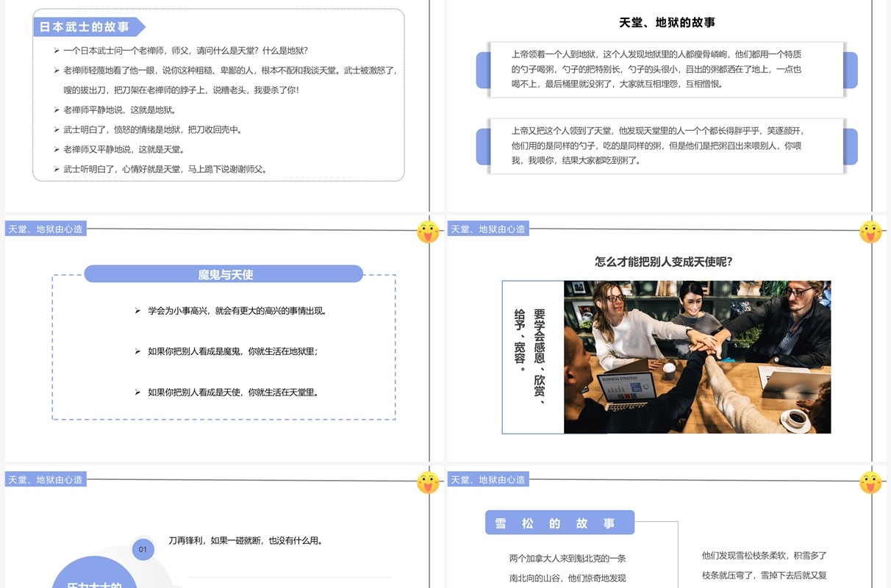The image size is (891, 588).
Task: Click the team hands-together photo
Action: pyautogui.click(x=697, y=357)
